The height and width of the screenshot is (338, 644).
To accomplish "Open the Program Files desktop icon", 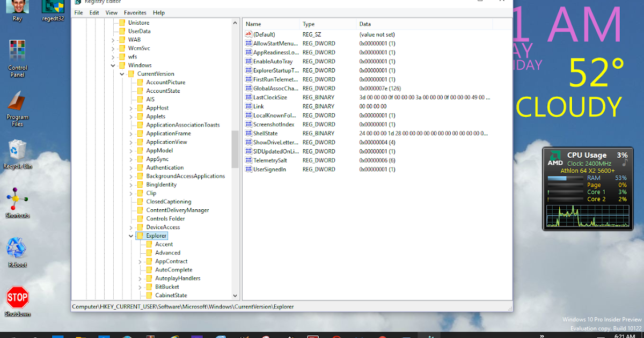I will [x=17, y=108].
